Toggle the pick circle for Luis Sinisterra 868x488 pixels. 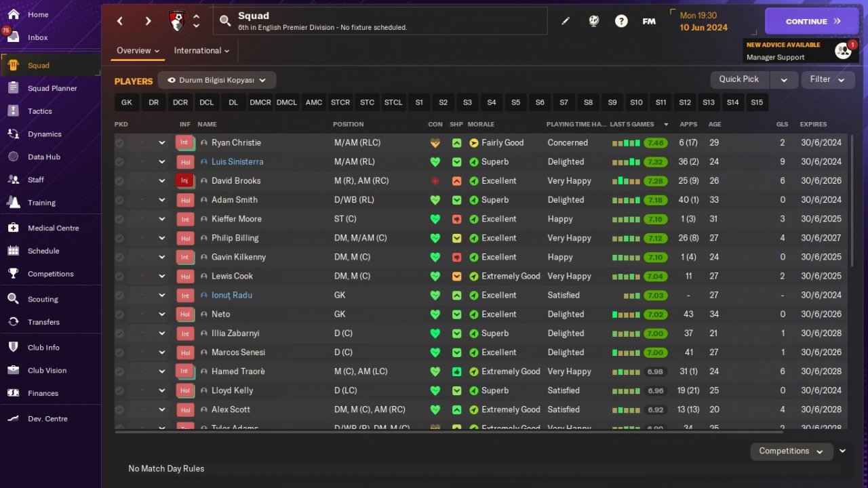point(119,162)
